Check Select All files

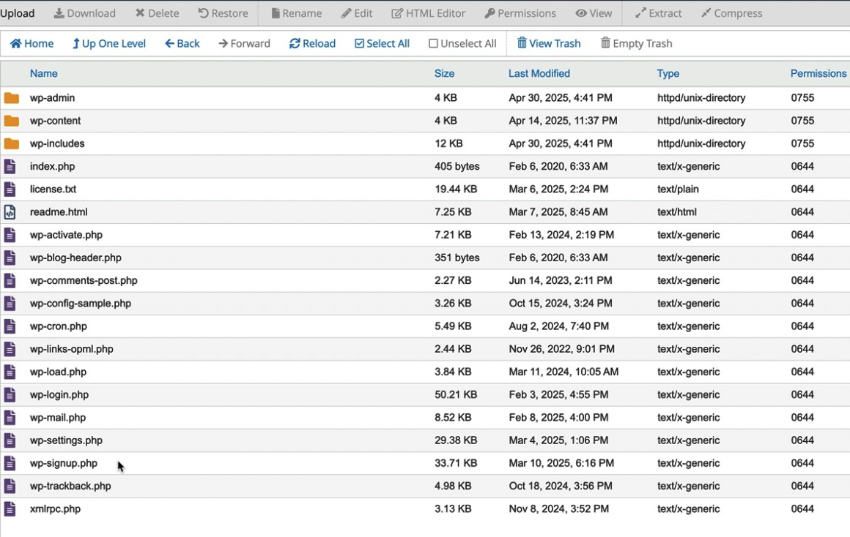point(382,43)
